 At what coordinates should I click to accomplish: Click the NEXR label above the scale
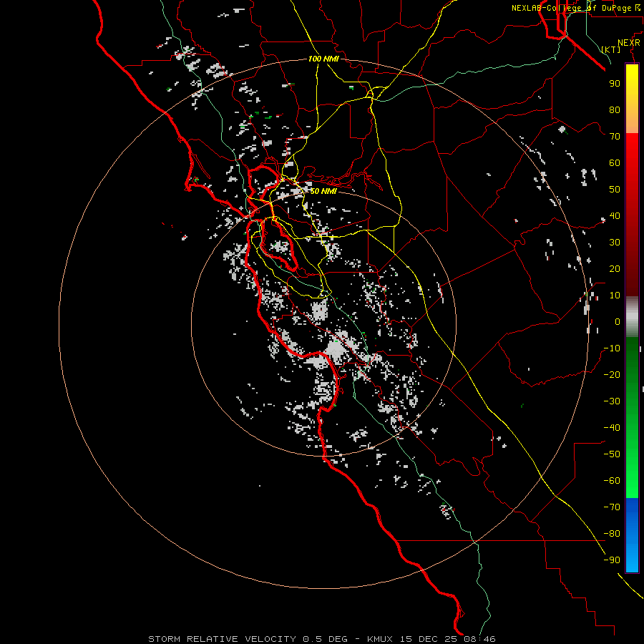point(629,43)
